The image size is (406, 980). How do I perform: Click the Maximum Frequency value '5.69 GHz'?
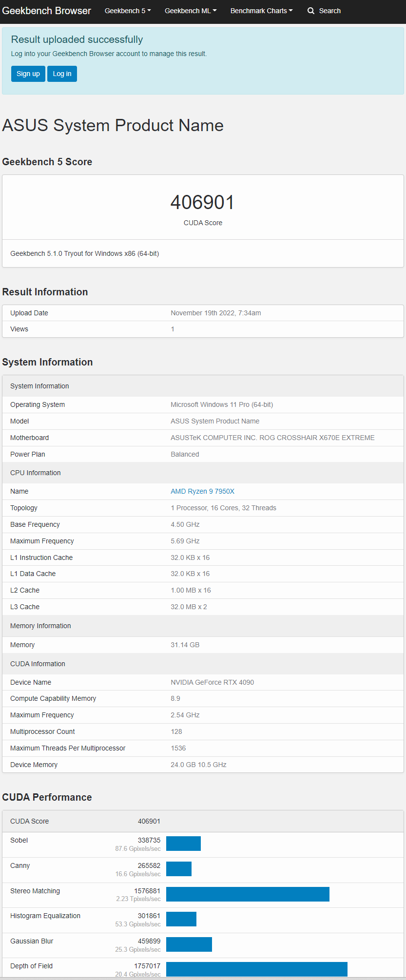click(185, 541)
